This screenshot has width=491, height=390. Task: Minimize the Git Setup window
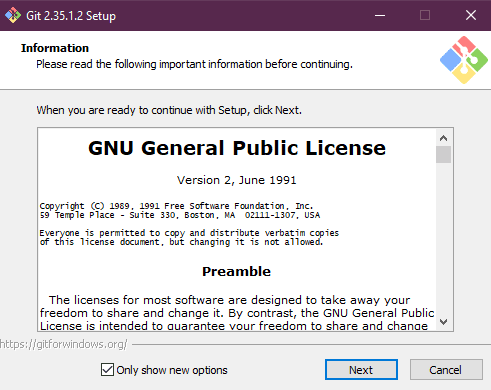pyautogui.click(x=380, y=15)
